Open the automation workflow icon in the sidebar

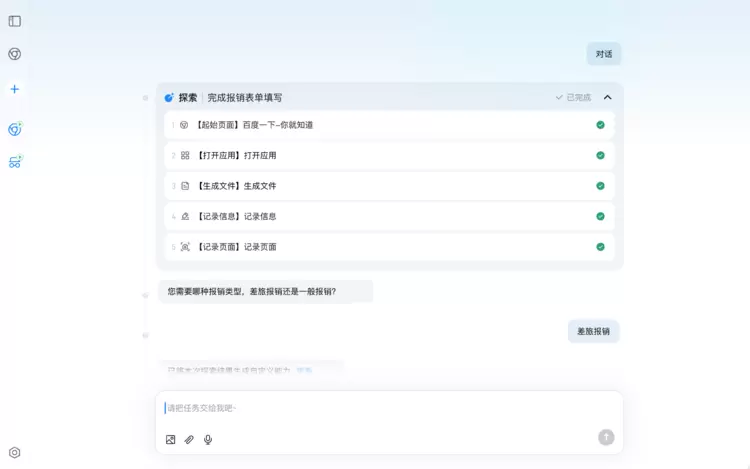pyautogui.click(x=15, y=161)
